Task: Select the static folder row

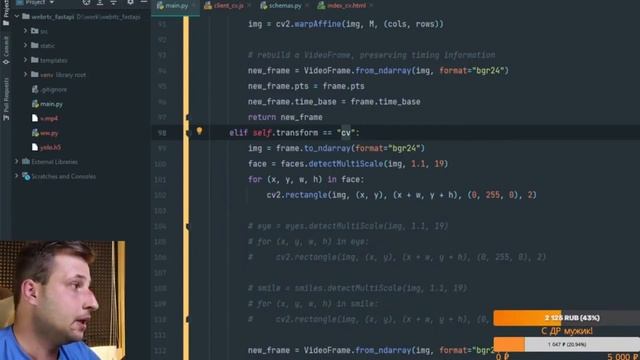Action: [82, 45]
